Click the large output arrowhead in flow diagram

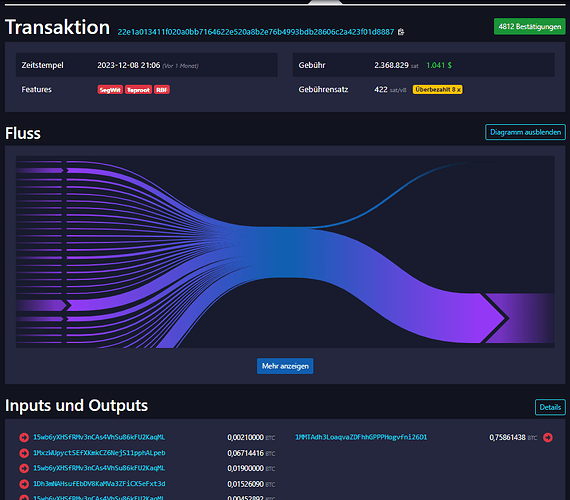[494, 318]
